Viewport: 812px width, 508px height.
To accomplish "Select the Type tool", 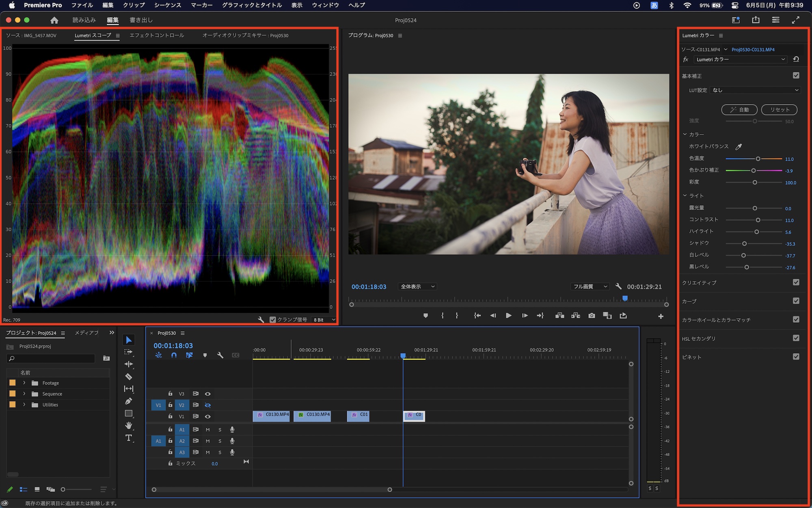I will click(129, 438).
